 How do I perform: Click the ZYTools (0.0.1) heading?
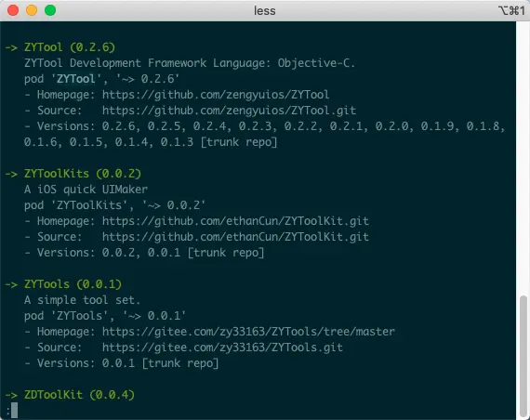[x=73, y=284]
